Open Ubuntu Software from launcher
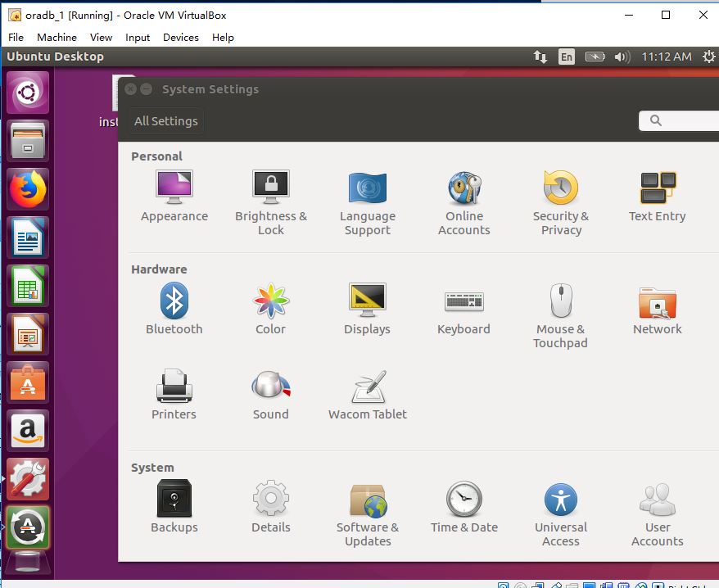Image resolution: width=719 pixels, height=588 pixels. [28, 383]
